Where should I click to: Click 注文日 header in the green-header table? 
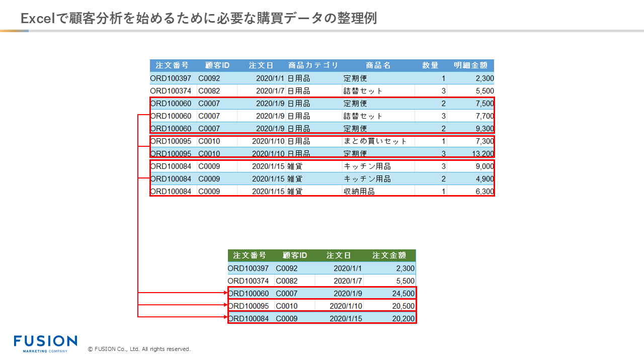click(339, 255)
